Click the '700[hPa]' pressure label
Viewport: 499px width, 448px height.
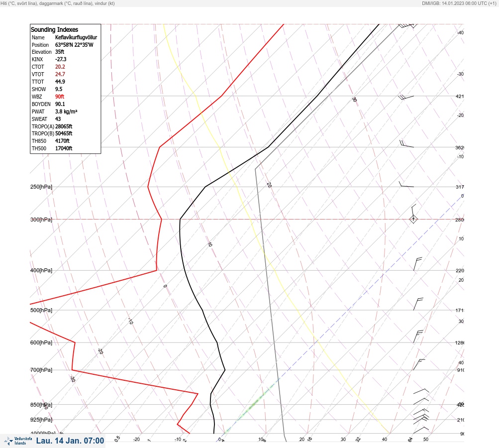pos(41,370)
